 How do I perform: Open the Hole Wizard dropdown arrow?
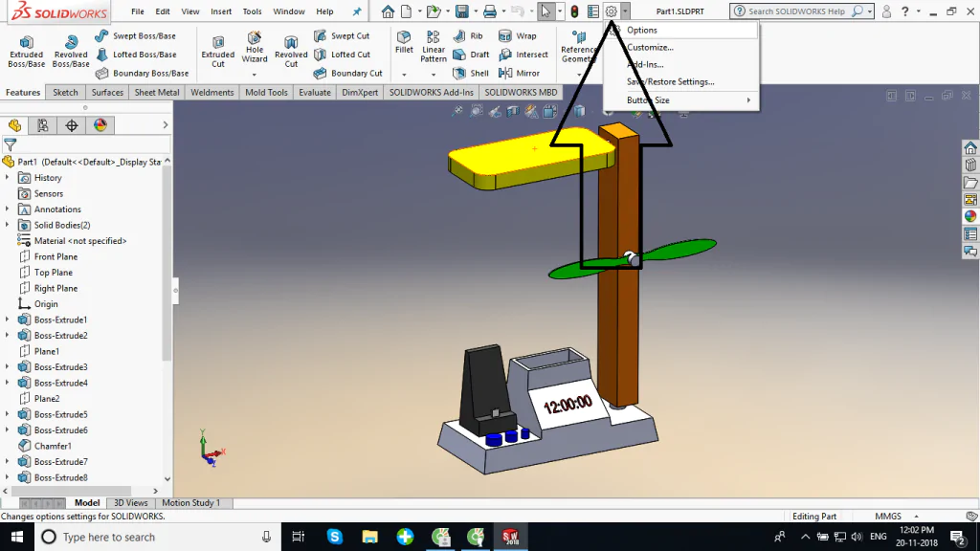point(255,75)
